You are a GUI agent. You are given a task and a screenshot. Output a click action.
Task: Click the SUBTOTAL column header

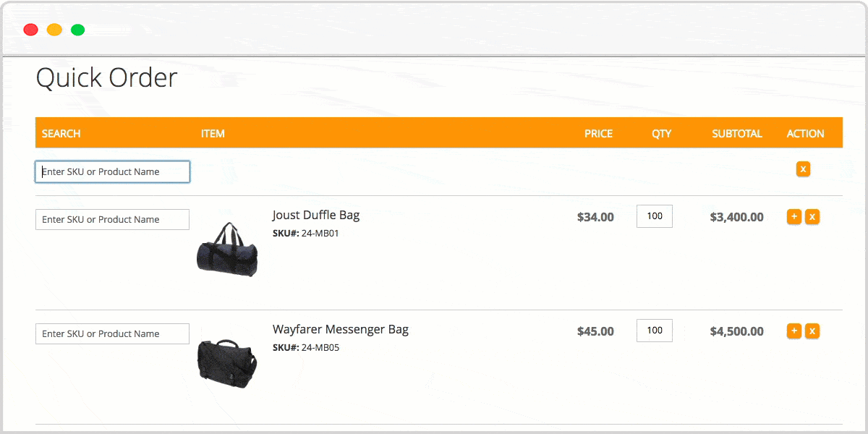coord(737,134)
